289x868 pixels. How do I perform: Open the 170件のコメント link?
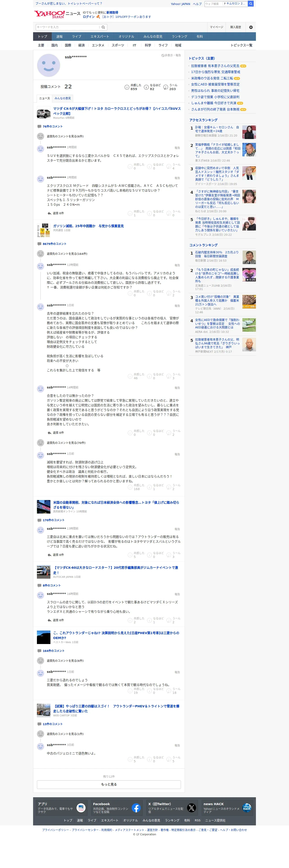coord(54,520)
